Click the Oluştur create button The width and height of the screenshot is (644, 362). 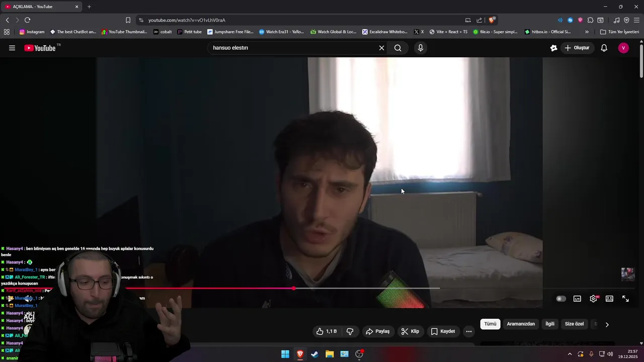coord(577,48)
